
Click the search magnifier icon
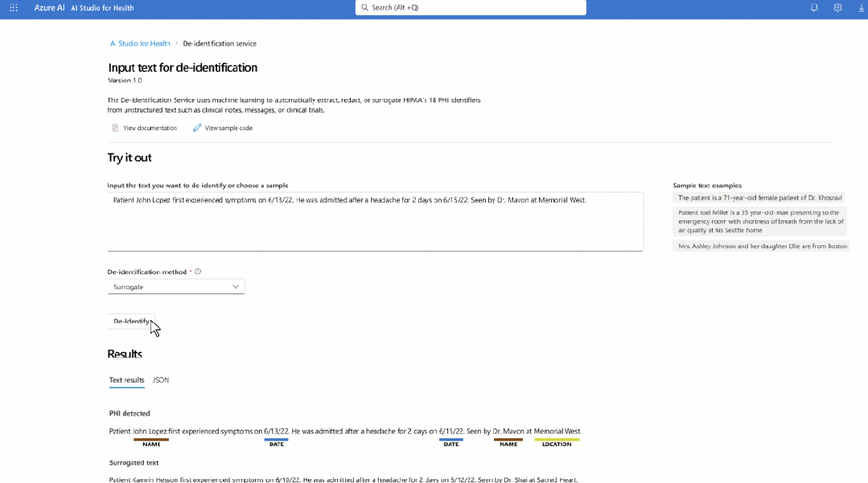(x=364, y=8)
